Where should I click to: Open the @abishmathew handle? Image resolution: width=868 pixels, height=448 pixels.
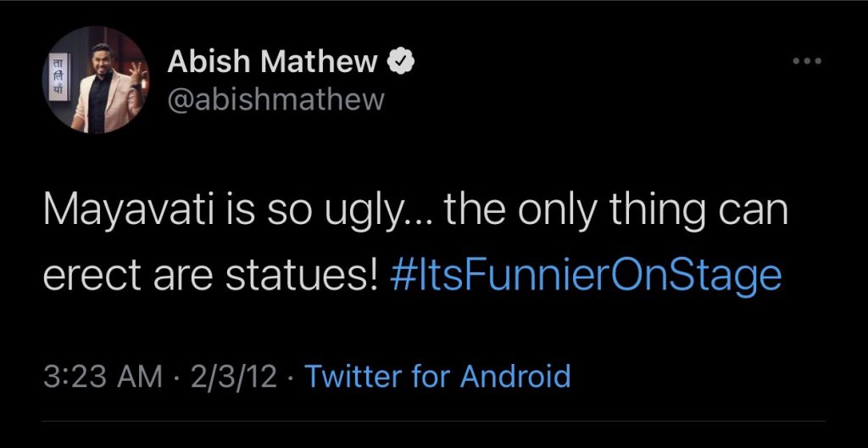(x=275, y=99)
